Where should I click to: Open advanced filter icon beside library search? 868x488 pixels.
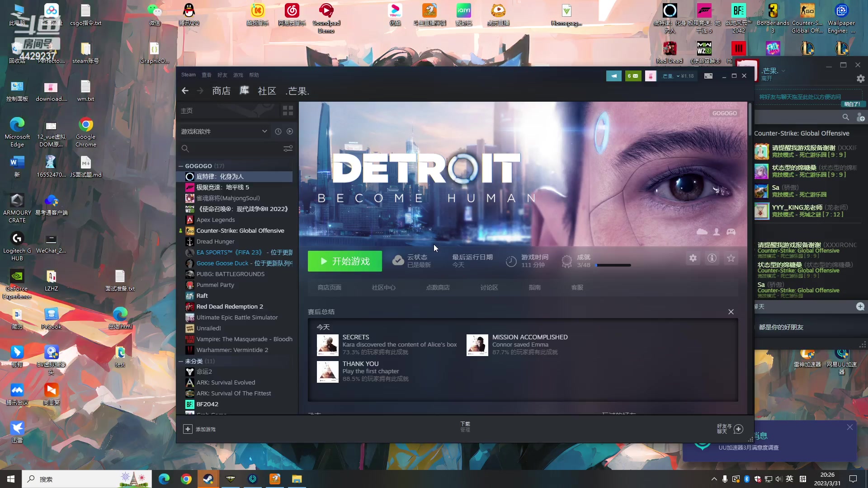tap(288, 149)
